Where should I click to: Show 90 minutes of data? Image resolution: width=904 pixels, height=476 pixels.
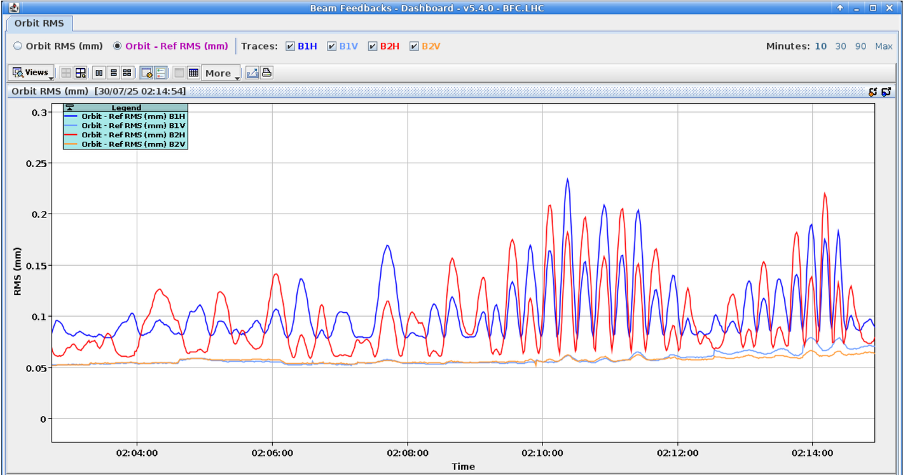click(x=860, y=46)
